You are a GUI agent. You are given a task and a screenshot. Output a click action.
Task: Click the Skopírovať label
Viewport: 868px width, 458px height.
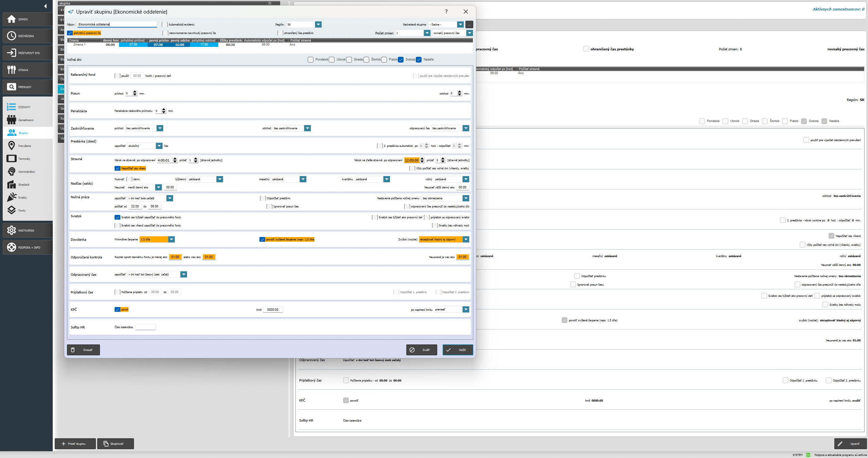pos(117,444)
